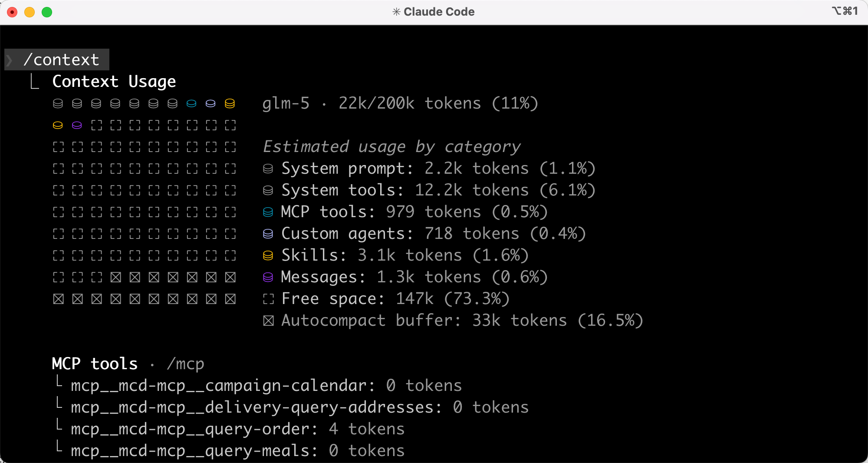Image resolution: width=868 pixels, height=463 pixels.
Task: Click the purple block in usage grid
Action: pos(77,126)
